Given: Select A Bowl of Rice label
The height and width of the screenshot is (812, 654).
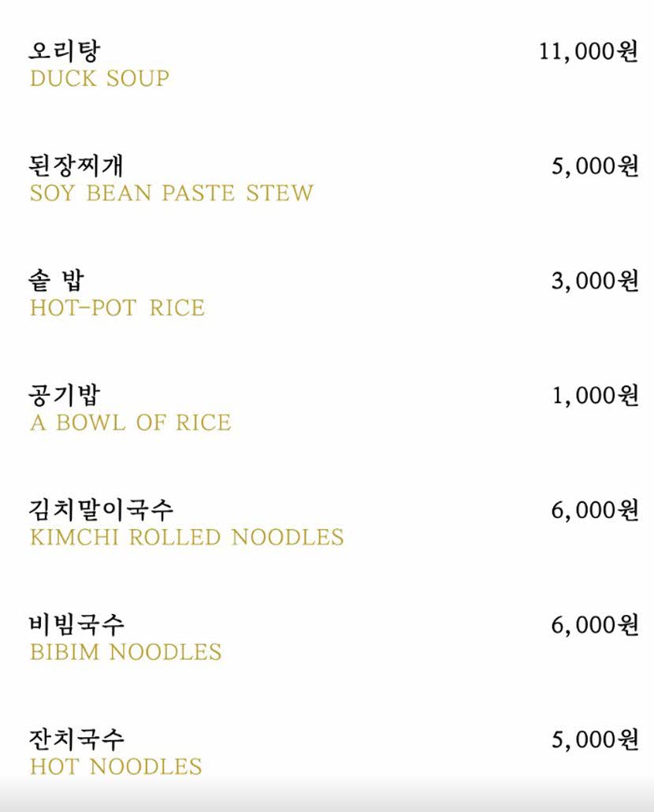Looking at the screenshot, I should (x=130, y=423).
